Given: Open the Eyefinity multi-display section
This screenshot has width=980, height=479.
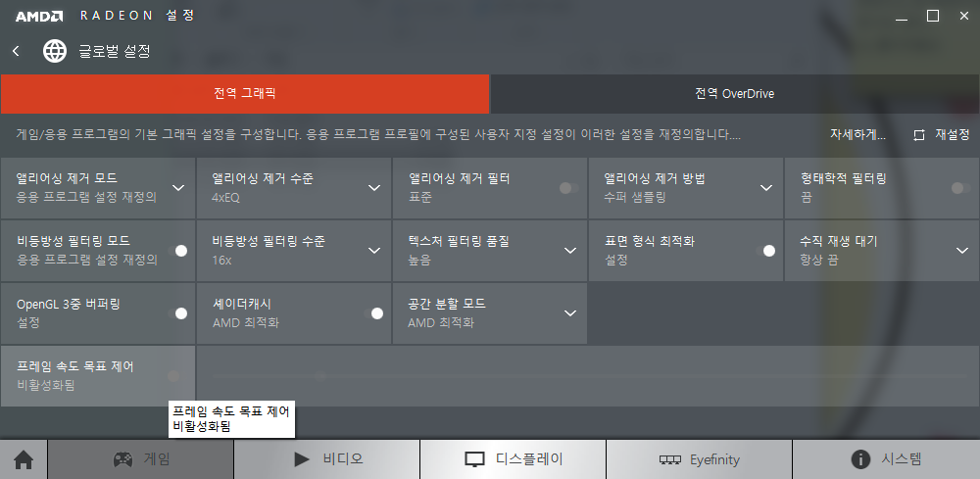Looking at the screenshot, I should point(699,459).
